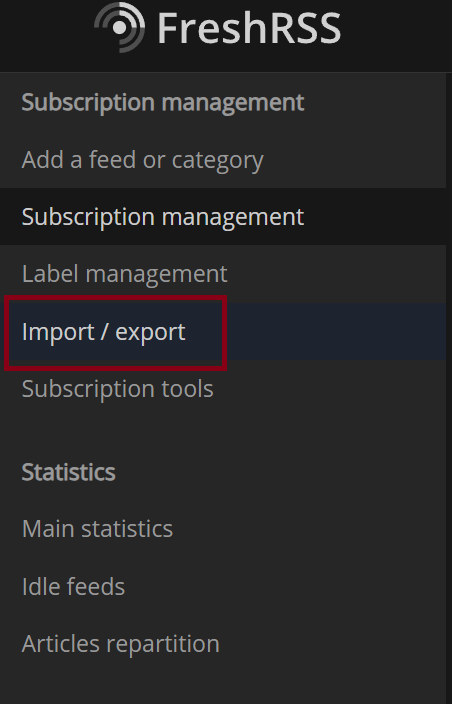Click the word Import in Import / export

tap(58, 332)
